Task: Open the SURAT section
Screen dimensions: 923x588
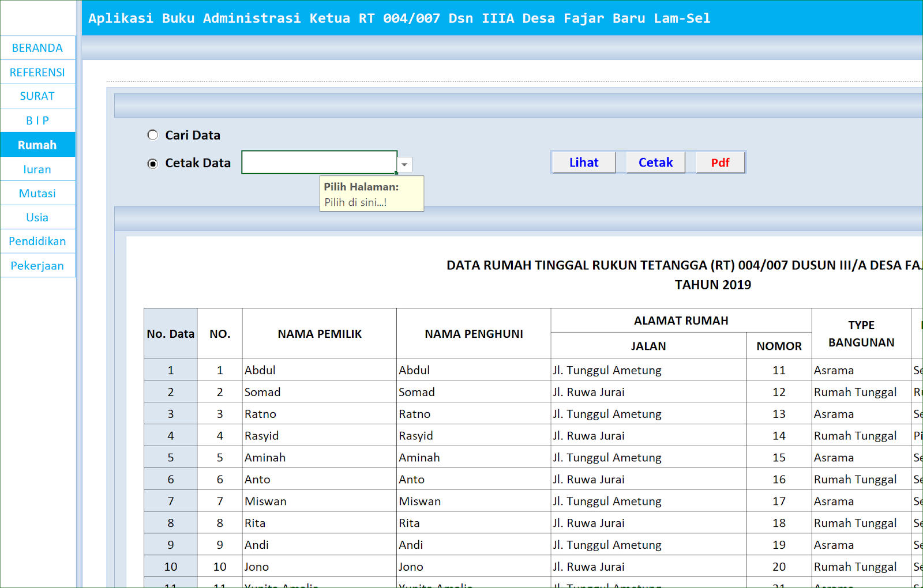Action: point(37,96)
